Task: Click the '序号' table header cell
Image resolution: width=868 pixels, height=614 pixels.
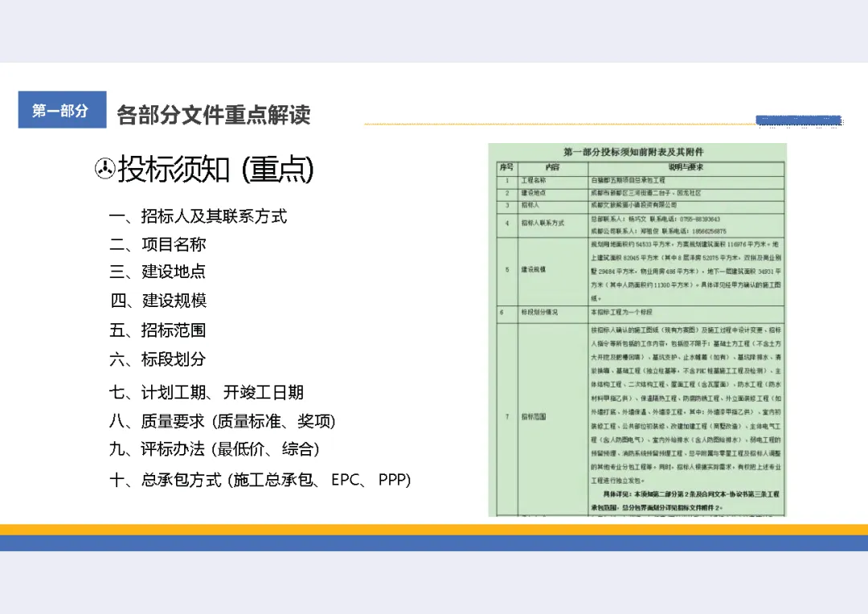Action: (x=506, y=167)
